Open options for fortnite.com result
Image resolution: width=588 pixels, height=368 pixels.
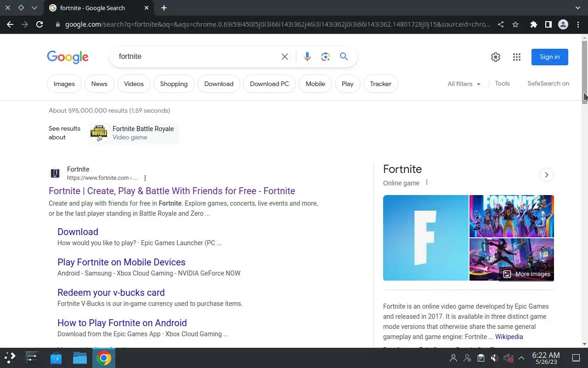(145, 178)
